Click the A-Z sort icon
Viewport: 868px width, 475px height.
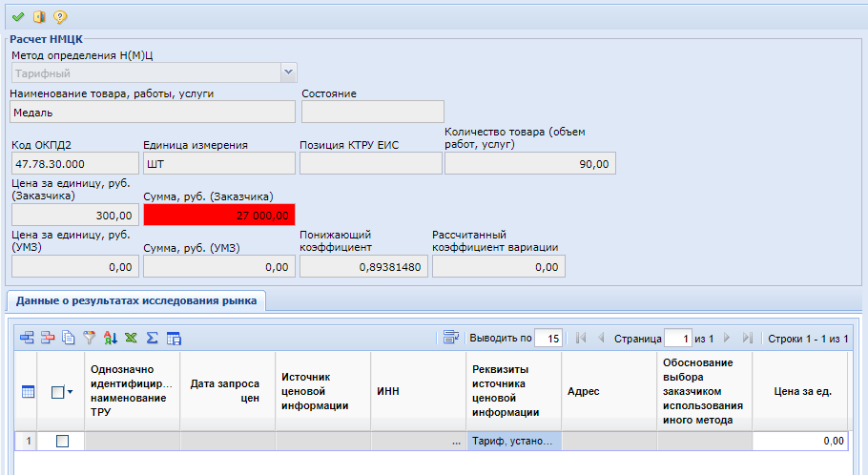point(110,338)
